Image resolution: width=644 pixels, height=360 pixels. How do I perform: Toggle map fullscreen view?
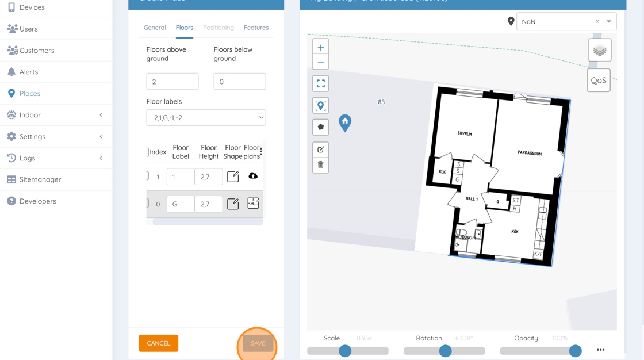[x=321, y=83]
